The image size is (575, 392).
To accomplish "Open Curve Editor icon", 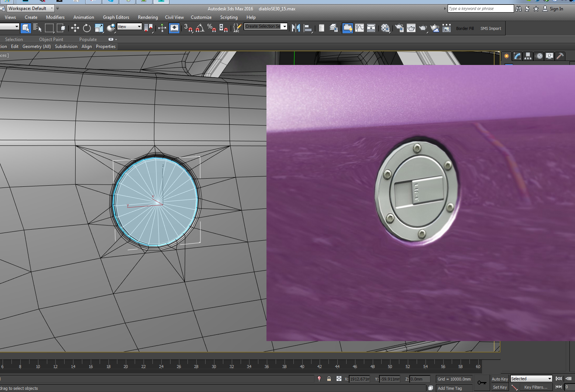I will point(359,28).
